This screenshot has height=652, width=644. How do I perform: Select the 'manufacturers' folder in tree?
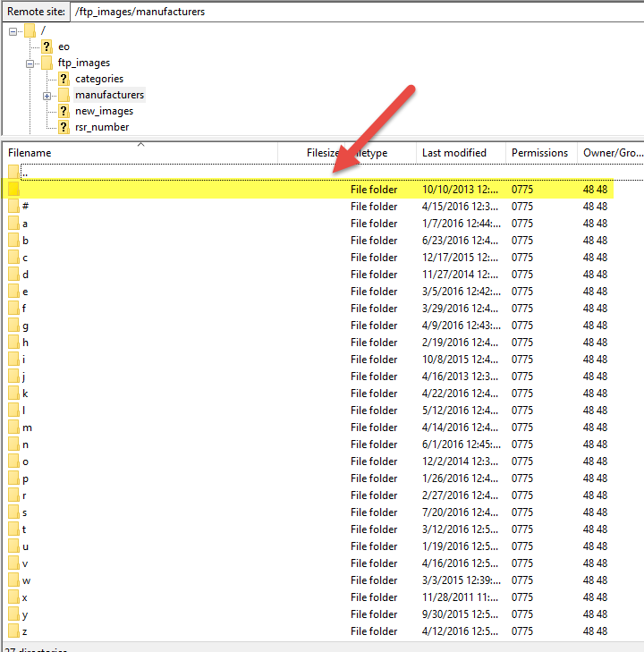109,95
